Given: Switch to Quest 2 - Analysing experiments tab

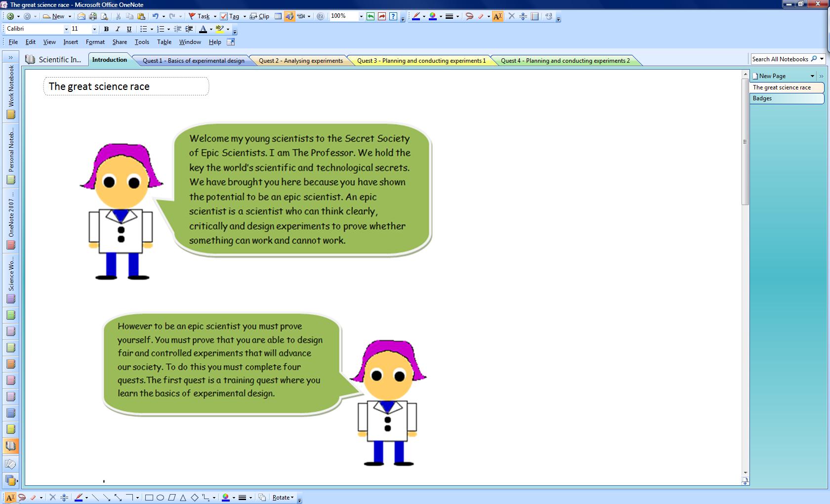Looking at the screenshot, I should (300, 61).
